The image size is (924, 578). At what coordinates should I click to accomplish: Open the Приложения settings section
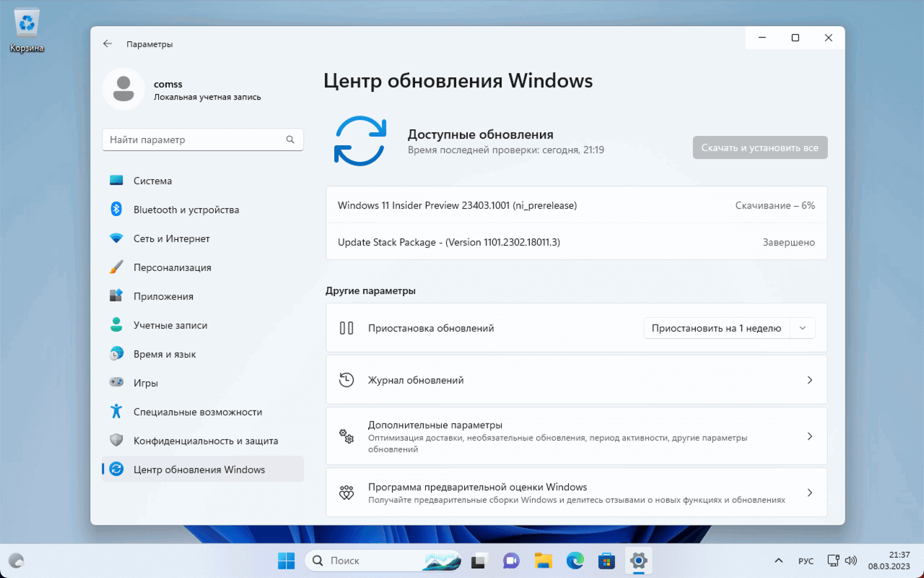click(163, 296)
